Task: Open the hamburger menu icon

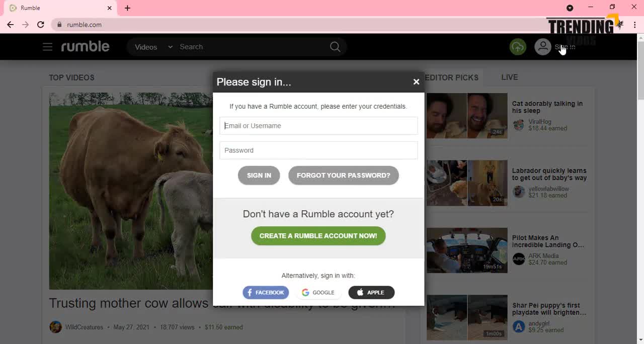Action: pyautogui.click(x=47, y=47)
